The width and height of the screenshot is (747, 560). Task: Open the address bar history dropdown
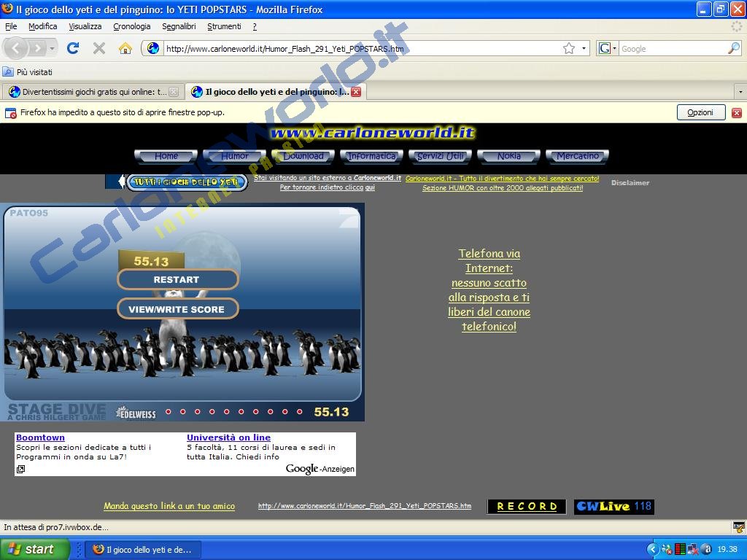[584, 49]
